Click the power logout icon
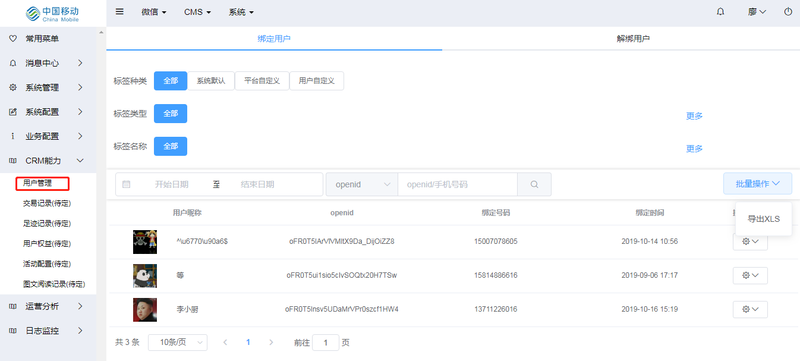The image size is (800, 361). click(x=788, y=12)
